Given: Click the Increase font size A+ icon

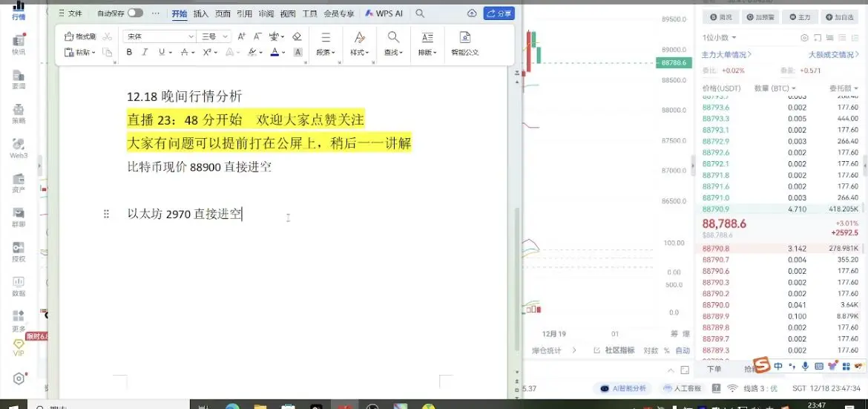Looking at the screenshot, I should point(241,36).
